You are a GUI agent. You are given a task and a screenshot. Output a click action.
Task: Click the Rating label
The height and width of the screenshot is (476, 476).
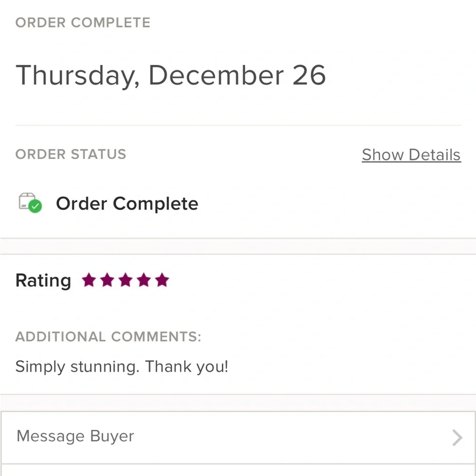pyautogui.click(x=43, y=280)
